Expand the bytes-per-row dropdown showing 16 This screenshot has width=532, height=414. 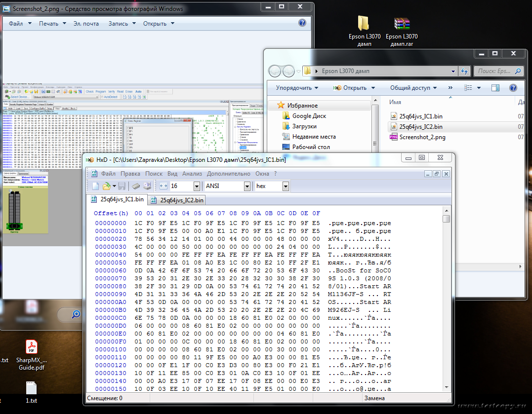click(197, 186)
